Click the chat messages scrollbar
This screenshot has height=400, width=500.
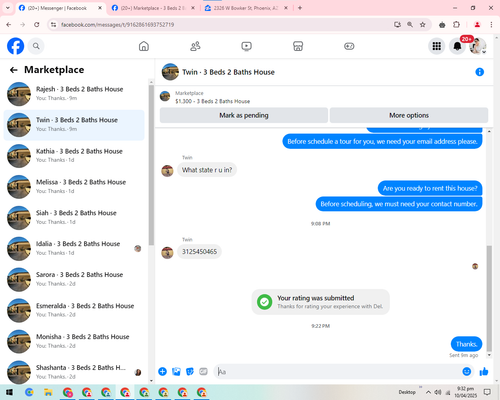pos(489,298)
